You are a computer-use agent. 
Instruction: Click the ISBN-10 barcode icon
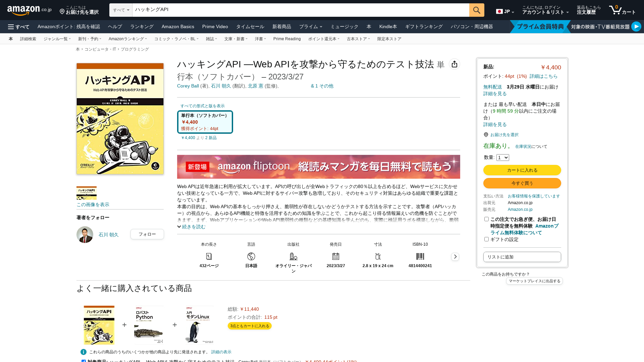420,256
